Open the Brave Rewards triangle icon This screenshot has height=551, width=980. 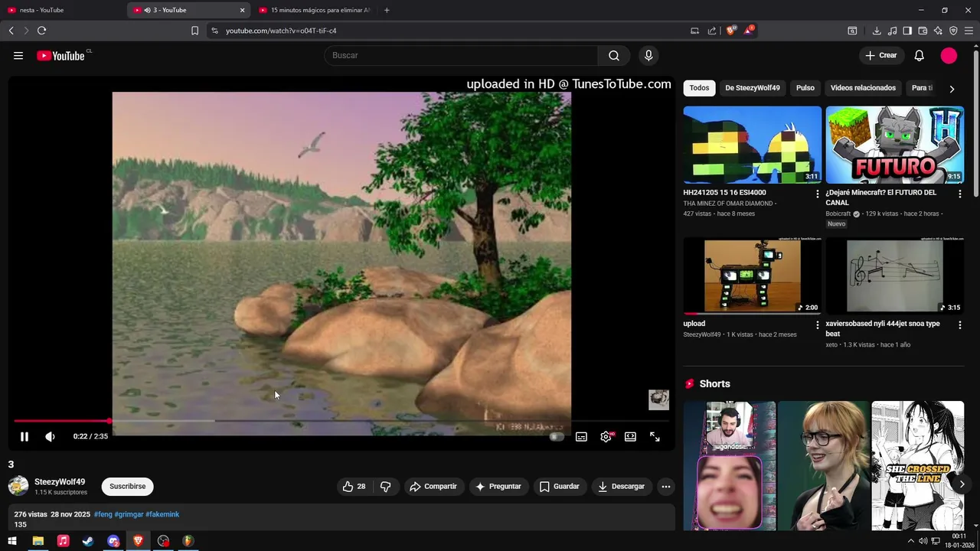click(x=749, y=31)
